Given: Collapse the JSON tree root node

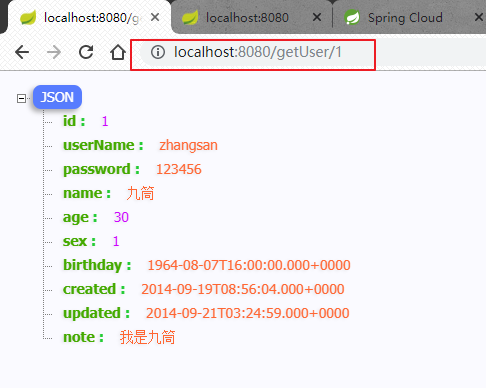Looking at the screenshot, I should [x=21, y=98].
